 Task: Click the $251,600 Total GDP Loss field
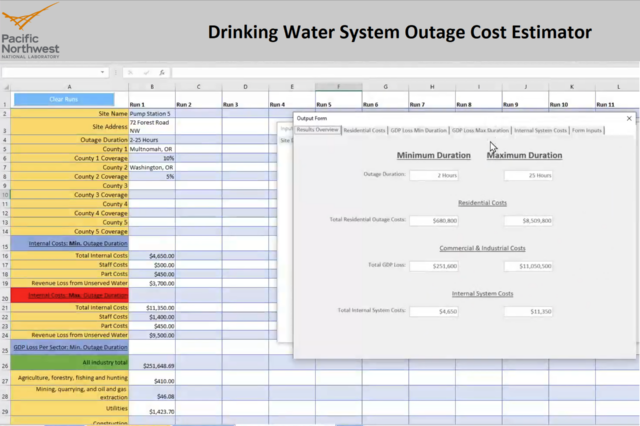pyautogui.click(x=434, y=266)
